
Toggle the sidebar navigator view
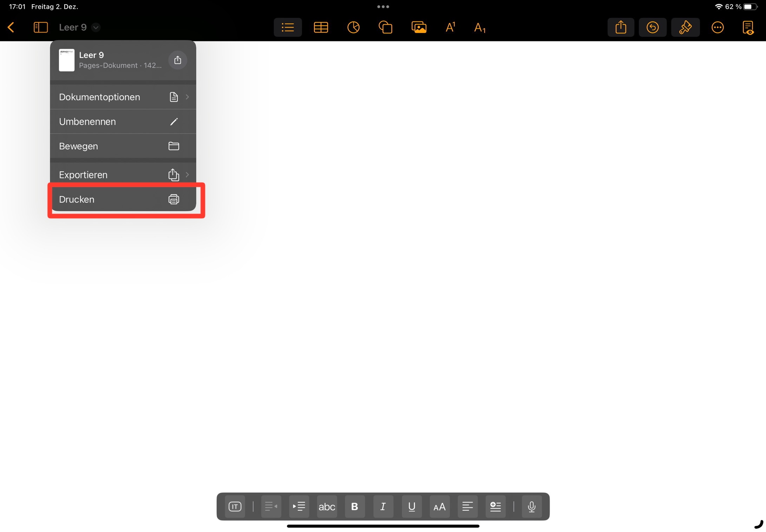(40, 27)
